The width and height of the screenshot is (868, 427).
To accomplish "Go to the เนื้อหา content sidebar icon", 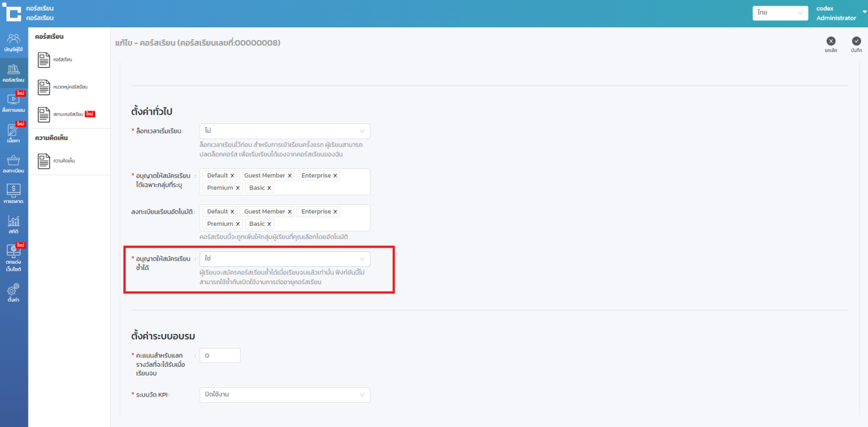I will 14,133.
